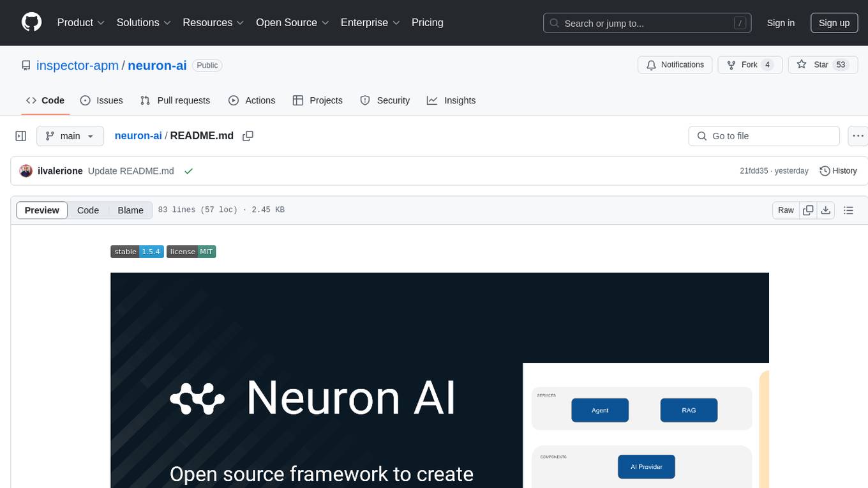Open the Insights tab
The height and width of the screenshot is (488, 868).
[451, 100]
